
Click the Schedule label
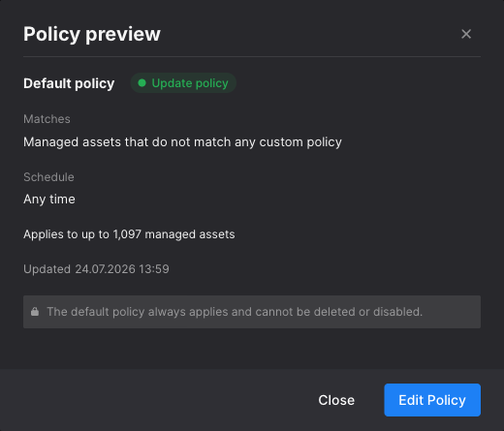point(48,177)
